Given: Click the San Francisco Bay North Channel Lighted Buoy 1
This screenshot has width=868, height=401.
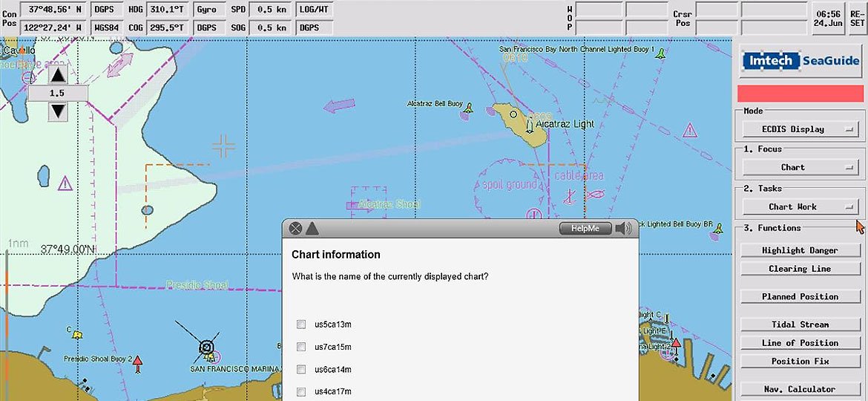Looking at the screenshot, I should [x=662, y=53].
